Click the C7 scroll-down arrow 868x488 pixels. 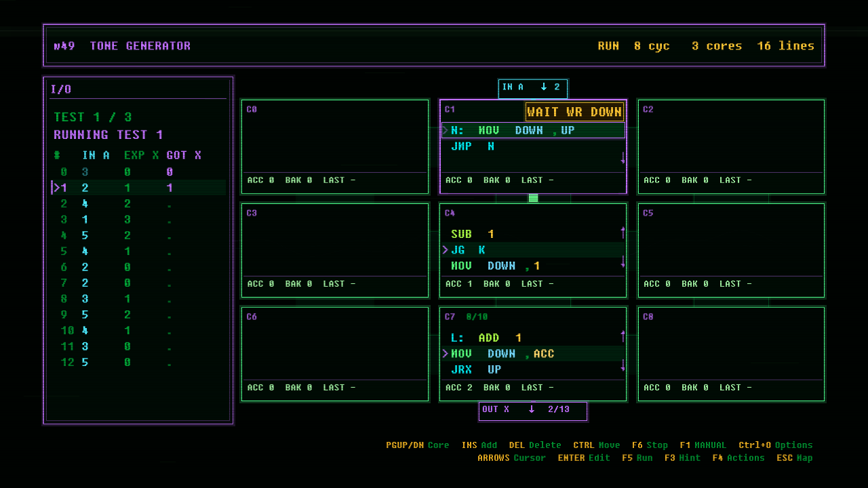[623, 365]
